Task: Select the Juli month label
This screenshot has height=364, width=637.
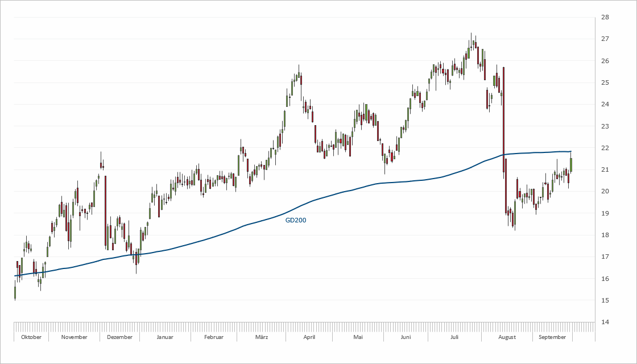Action: pos(454,337)
